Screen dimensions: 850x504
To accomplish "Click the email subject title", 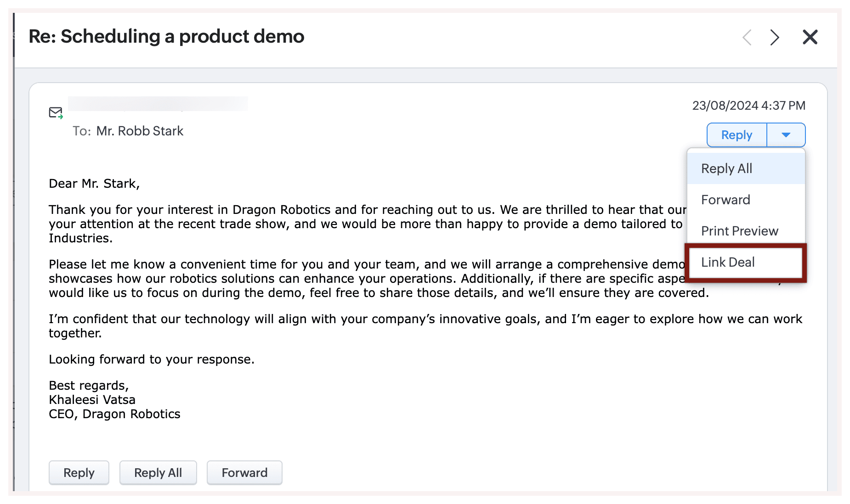I will (x=166, y=36).
